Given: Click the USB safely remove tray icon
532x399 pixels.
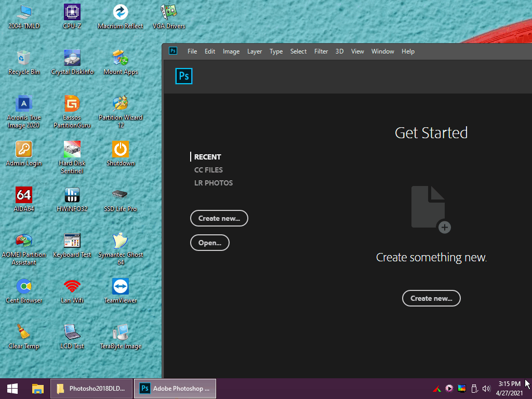Looking at the screenshot, I should [474, 389].
